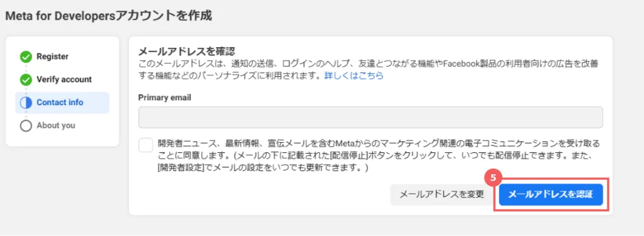Screen dimensions: 644x236
Task: Click the メールアドレスを変更 button
Action: [x=442, y=194]
